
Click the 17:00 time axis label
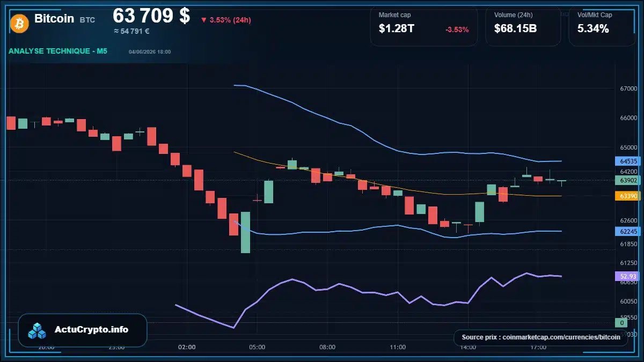pyautogui.click(x=538, y=347)
